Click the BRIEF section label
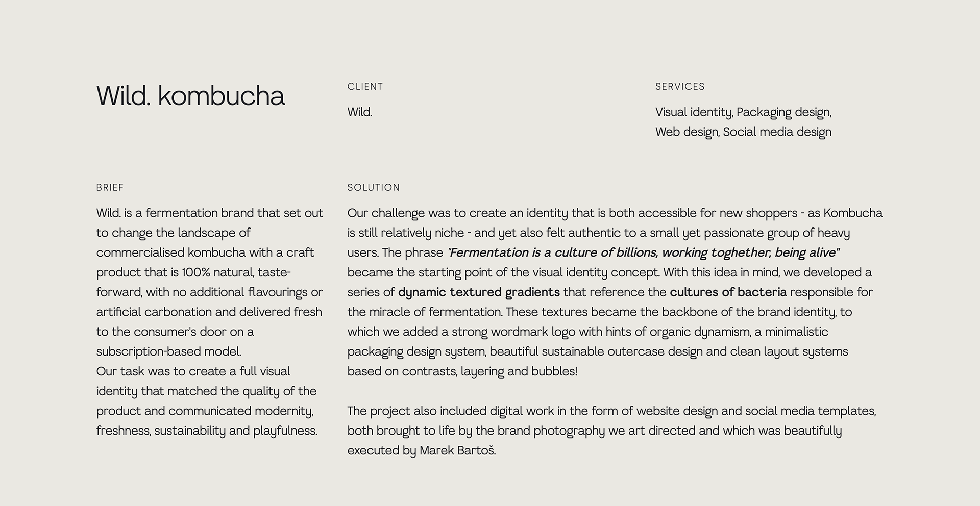Screen dimensions: 980x506 point(110,188)
